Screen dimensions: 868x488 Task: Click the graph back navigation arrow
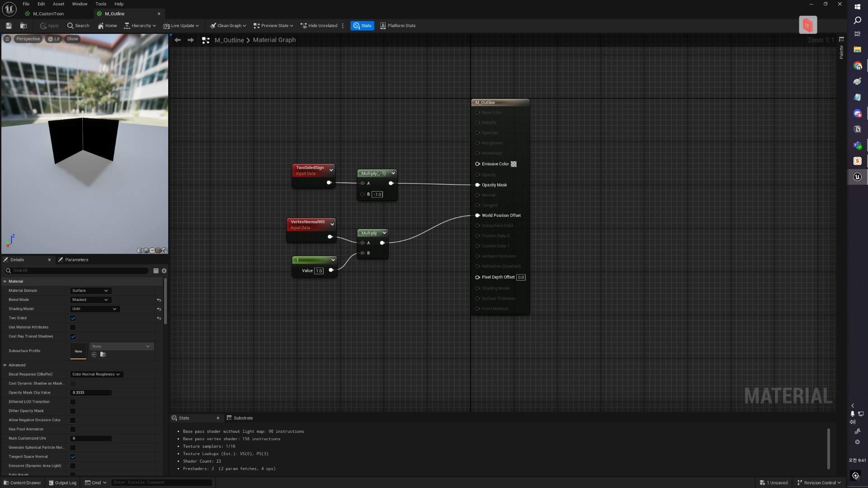pyautogui.click(x=178, y=40)
